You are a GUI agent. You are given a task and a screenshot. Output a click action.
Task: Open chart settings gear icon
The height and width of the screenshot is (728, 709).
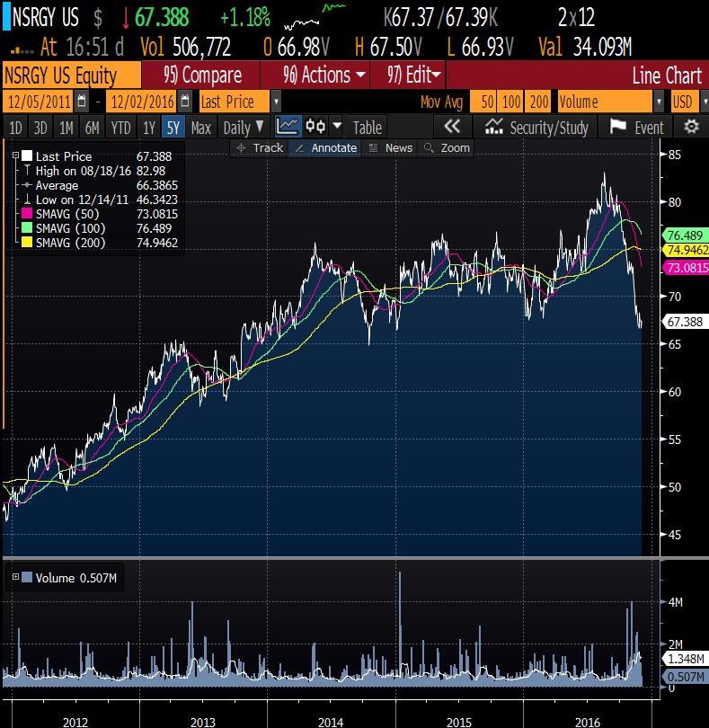690,127
